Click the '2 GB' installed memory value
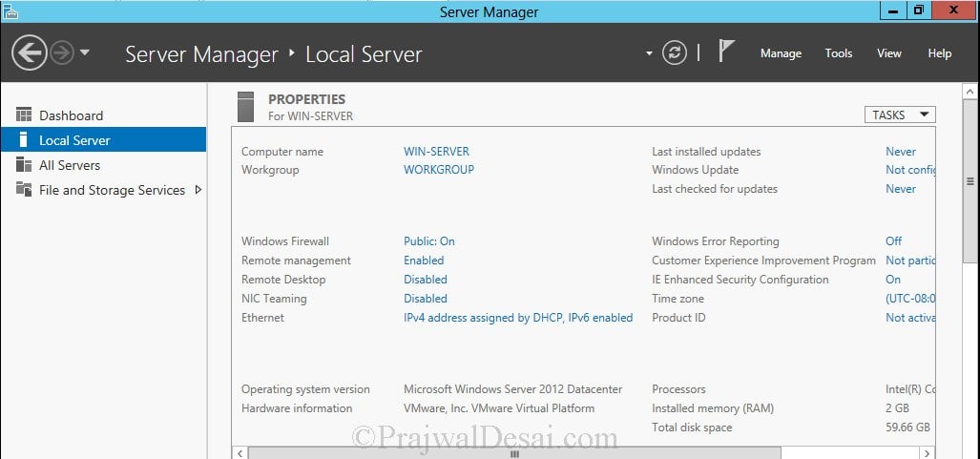Screen dimensions: 980x459 click(898, 407)
